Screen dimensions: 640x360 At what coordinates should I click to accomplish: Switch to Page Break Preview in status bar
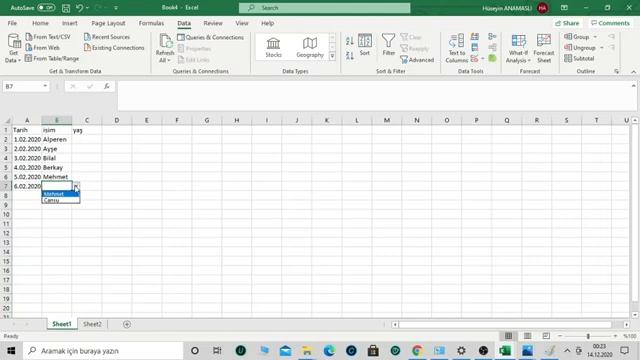[546, 336]
